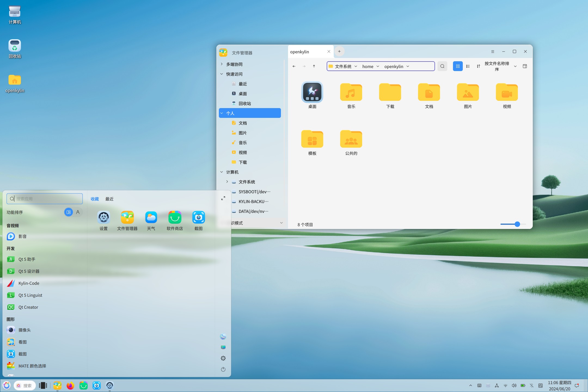
Task: Open the 视频 folder in main pane
Action: click(507, 95)
